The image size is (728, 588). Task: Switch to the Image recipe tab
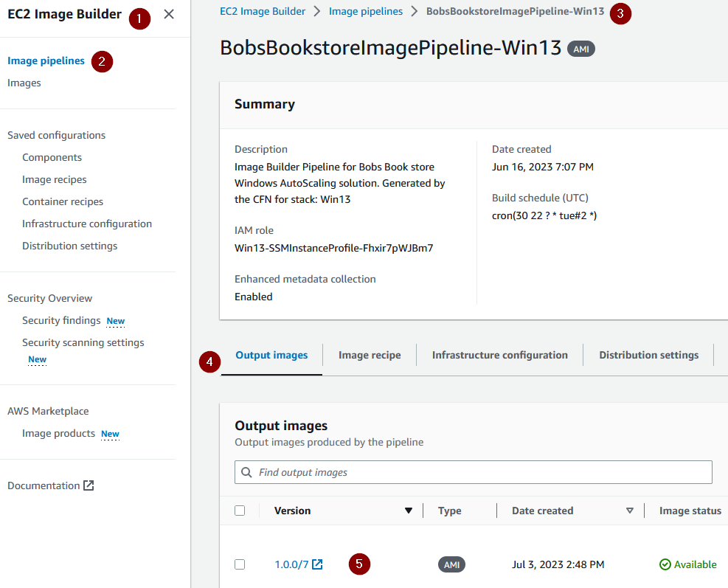(x=369, y=355)
